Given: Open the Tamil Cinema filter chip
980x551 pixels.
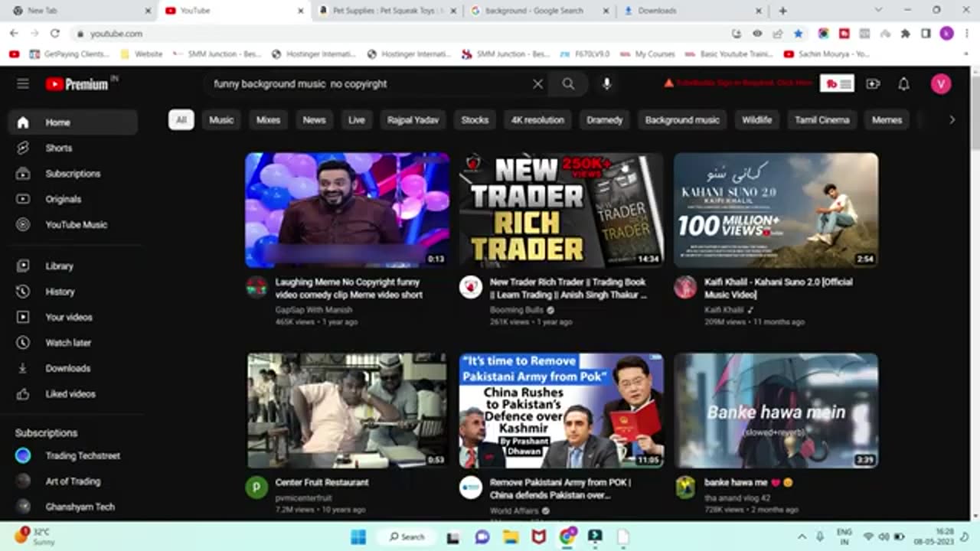Looking at the screenshot, I should (822, 120).
